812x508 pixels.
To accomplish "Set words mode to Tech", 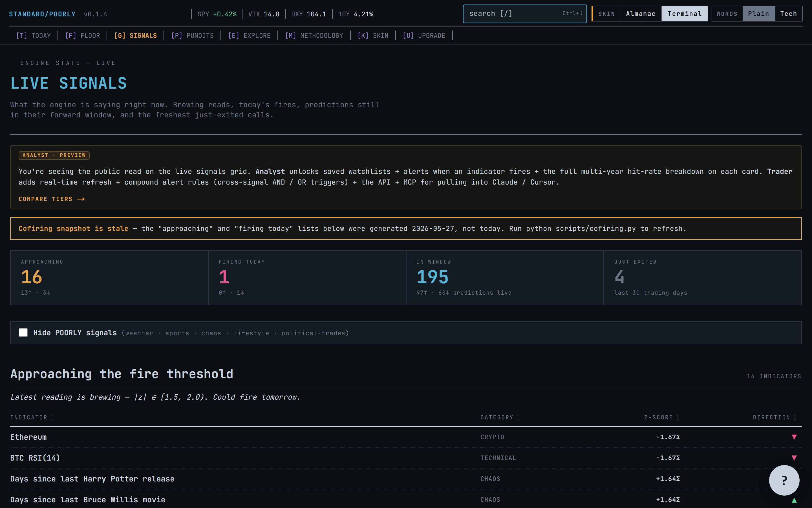I will point(788,14).
